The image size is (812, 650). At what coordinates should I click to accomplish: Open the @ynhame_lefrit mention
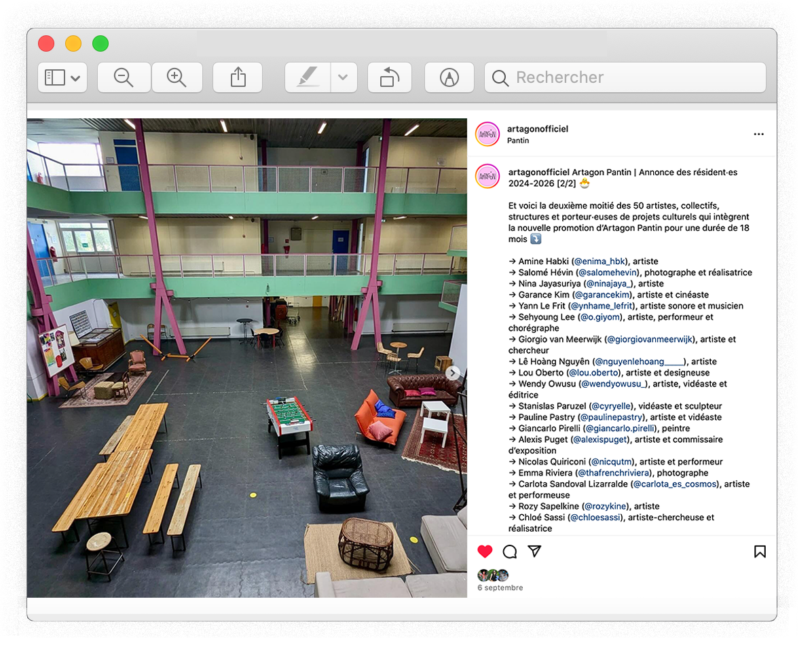click(602, 306)
